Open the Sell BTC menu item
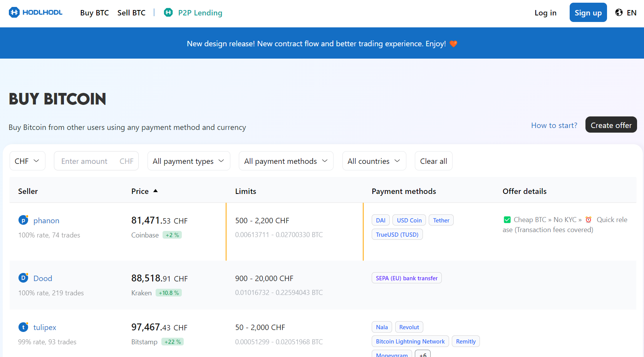 click(x=131, y=13)
